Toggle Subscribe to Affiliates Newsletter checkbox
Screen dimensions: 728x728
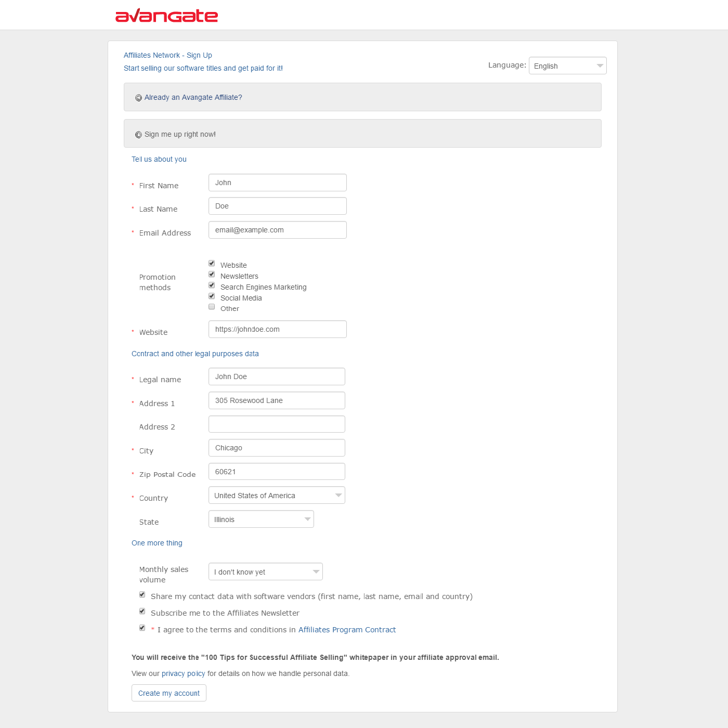(x=142, y=611)
